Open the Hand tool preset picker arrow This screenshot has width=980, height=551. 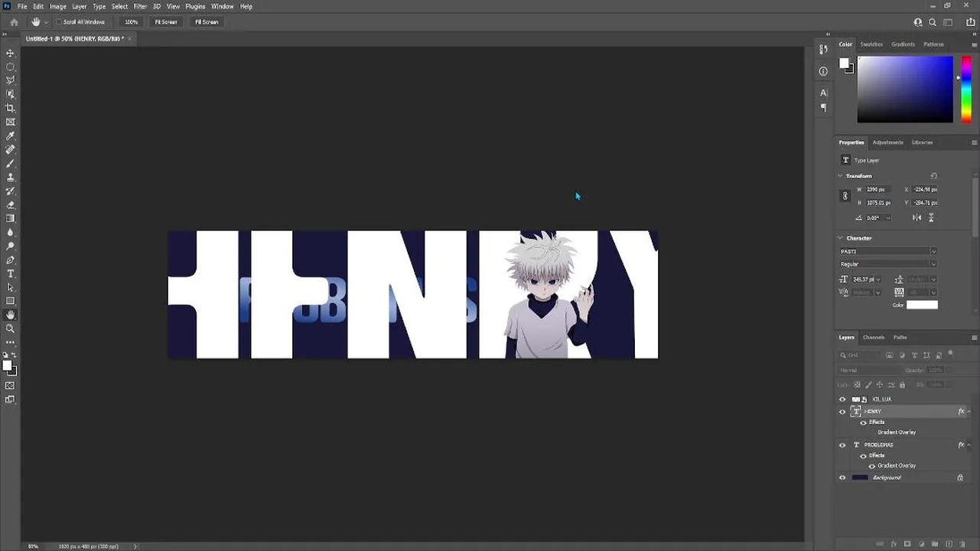pos(46,22)
